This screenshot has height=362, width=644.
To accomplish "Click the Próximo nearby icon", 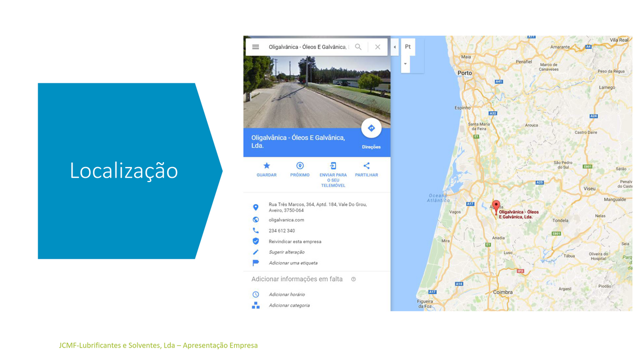I will [300, 166].
